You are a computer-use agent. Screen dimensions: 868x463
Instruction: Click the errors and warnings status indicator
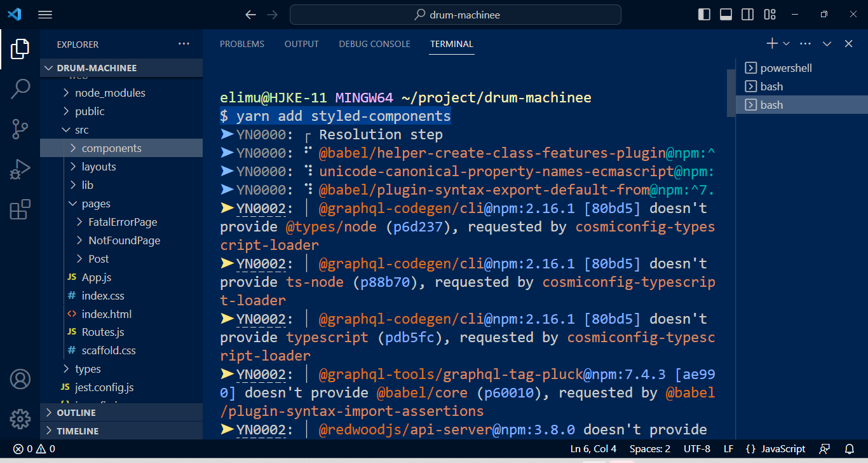tap(34, 449)
